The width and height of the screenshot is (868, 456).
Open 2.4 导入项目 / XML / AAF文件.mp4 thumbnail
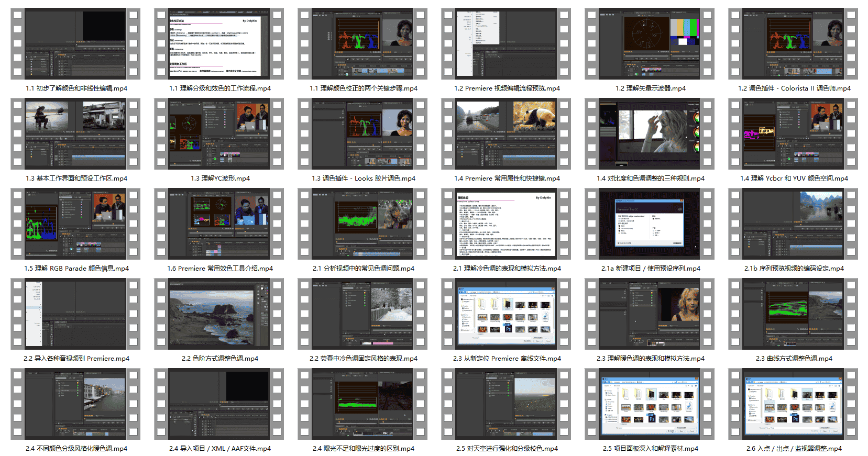click(219, 404)
